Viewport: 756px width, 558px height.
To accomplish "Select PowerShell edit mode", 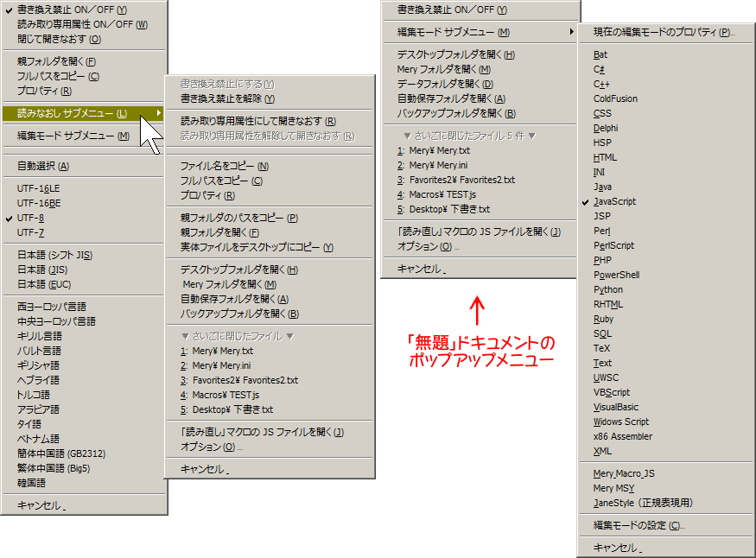I will coord(616,275).
